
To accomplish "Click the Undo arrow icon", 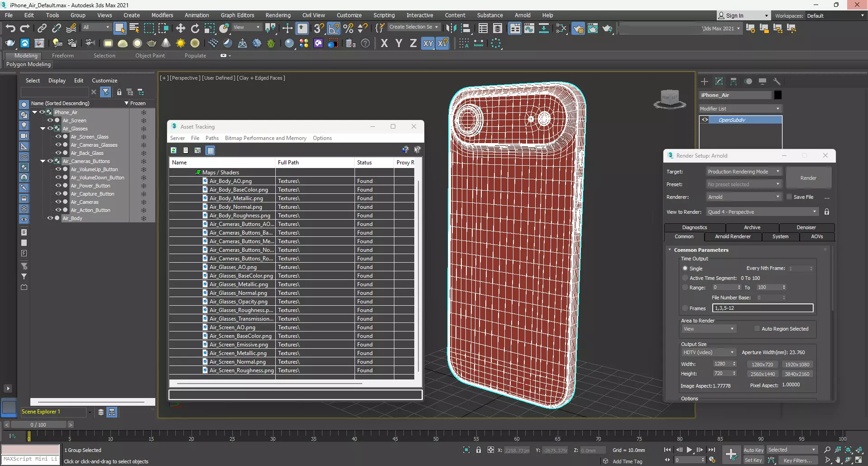I will (10, 28).
